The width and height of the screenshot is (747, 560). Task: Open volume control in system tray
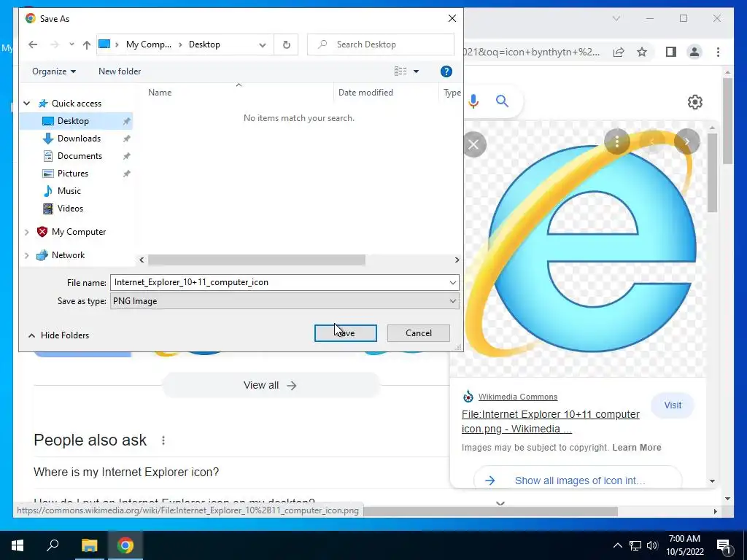click(x=652, y=545)
